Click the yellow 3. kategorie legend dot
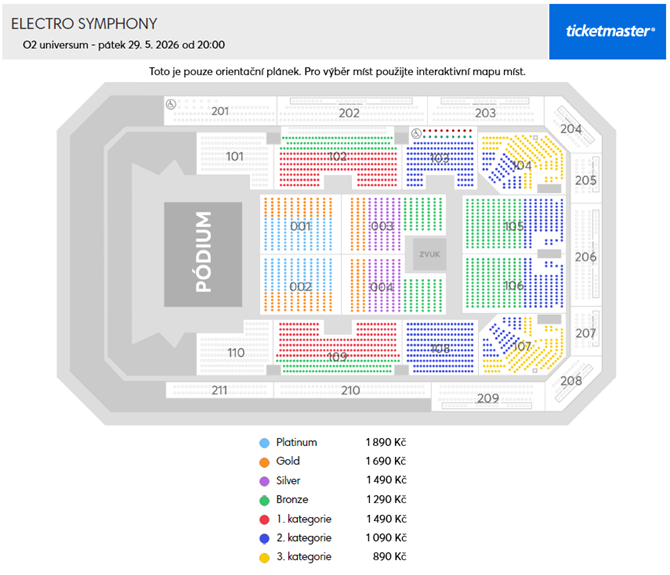The image size is (670, 575). [x=264, y=556]
